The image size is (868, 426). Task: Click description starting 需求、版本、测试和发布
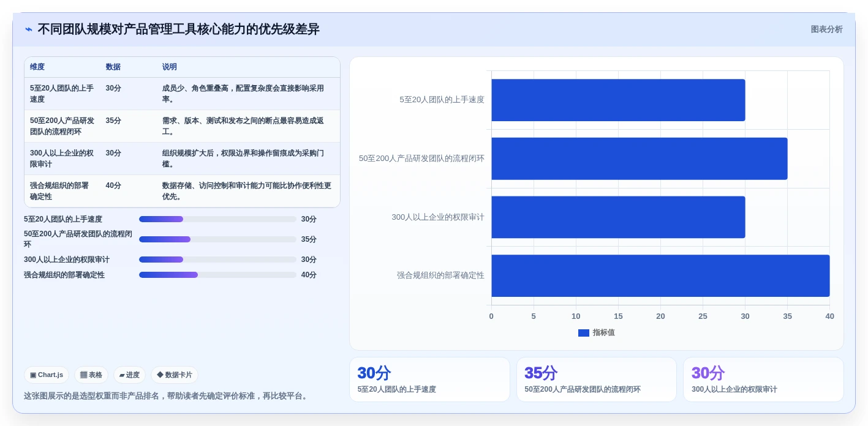[x=243, y=126]
